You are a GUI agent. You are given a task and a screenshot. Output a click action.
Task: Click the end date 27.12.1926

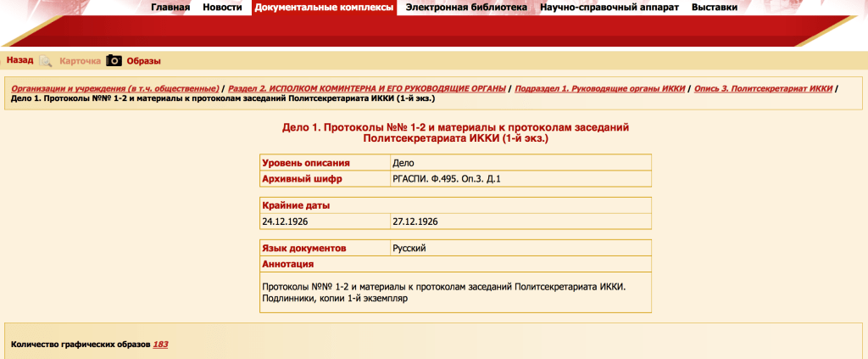point(415,222)
